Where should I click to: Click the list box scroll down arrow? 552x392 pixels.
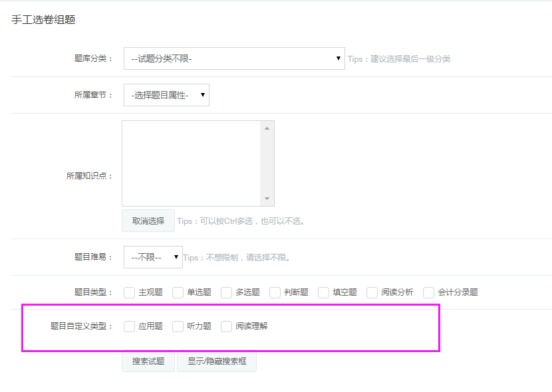tap(267, 199)
